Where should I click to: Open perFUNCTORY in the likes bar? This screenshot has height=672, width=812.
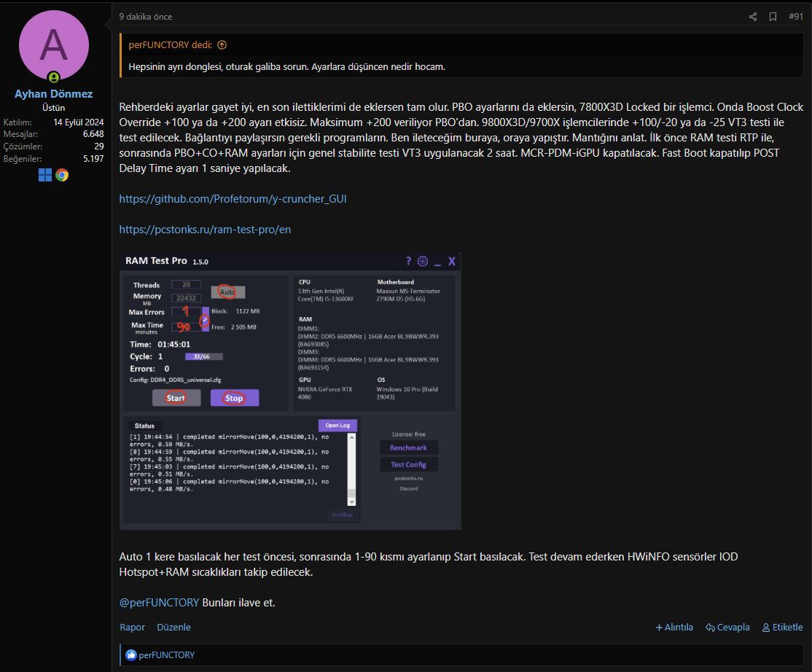(x=167, y=655)
